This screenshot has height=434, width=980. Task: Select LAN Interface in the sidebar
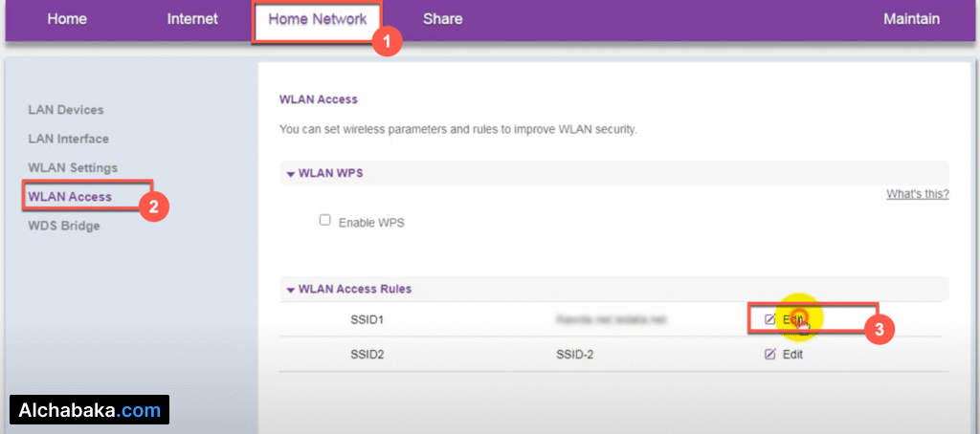[x=69, y=139]
